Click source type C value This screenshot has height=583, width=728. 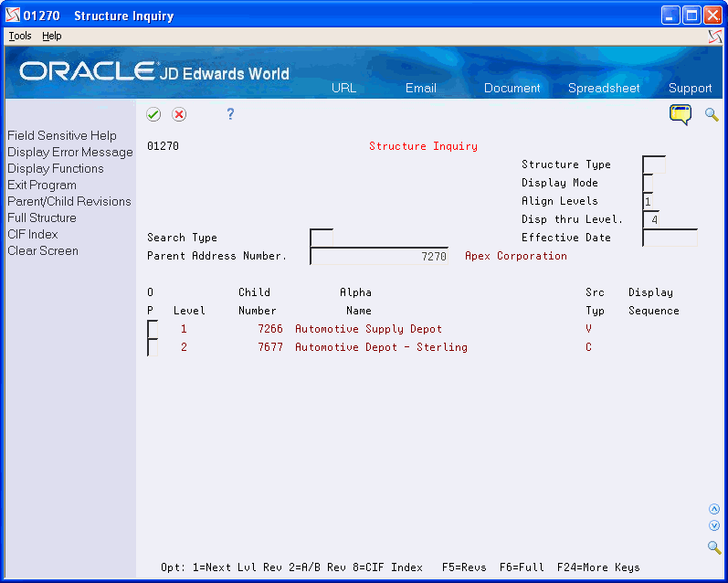click(589, 347)
